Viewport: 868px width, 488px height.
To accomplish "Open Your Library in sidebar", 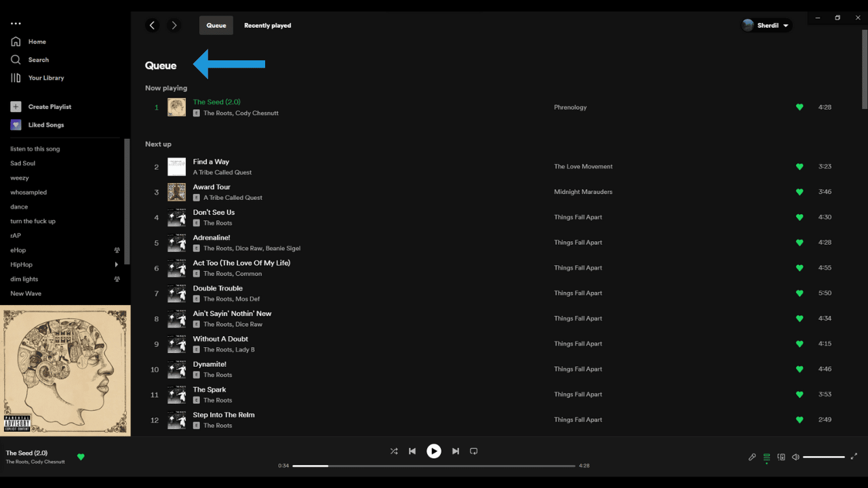I will (x=37, y=78).
